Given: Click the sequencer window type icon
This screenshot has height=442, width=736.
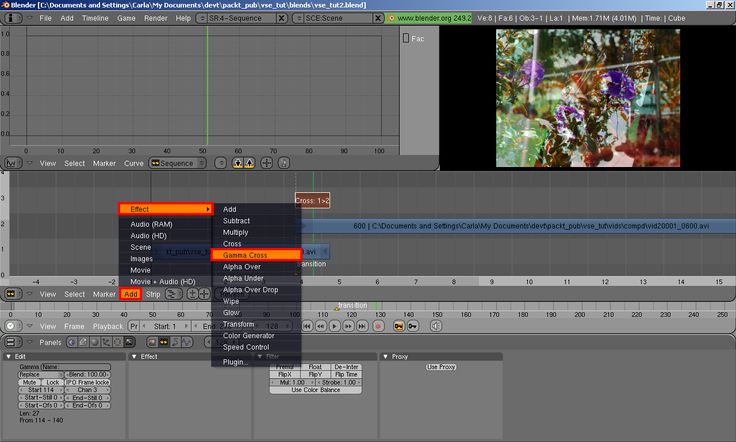Looking at the screenshot, I should (11, 294).
